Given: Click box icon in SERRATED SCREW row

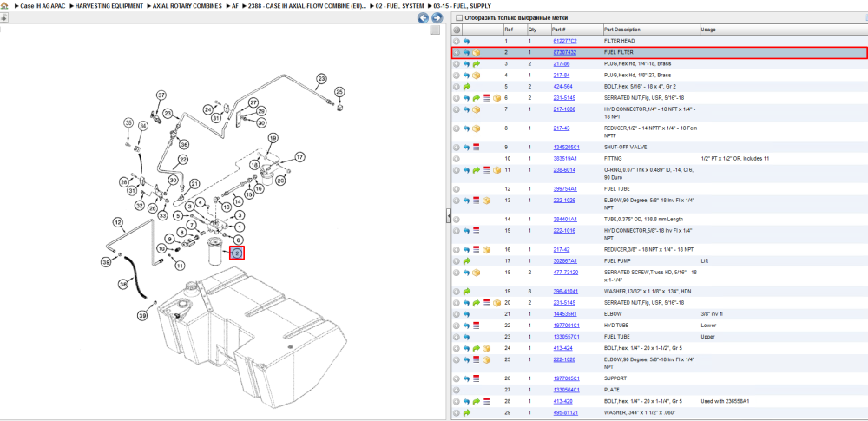Looking at the screenshot, I should [x=476, y=273].
